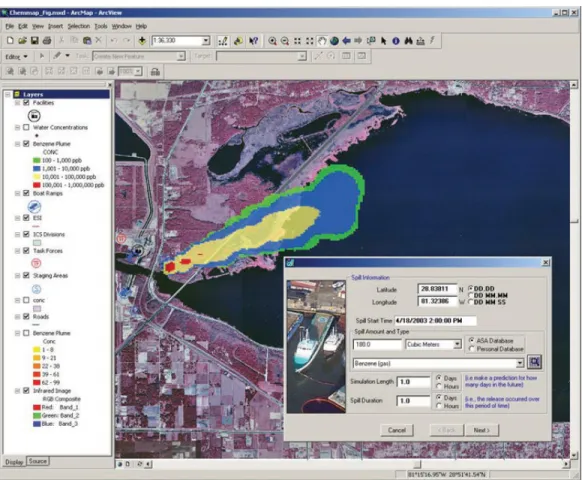This screenshot has height=480, width=582.
Task: Open the File menu
Action: pyautogui.click(x=10, y=26)
